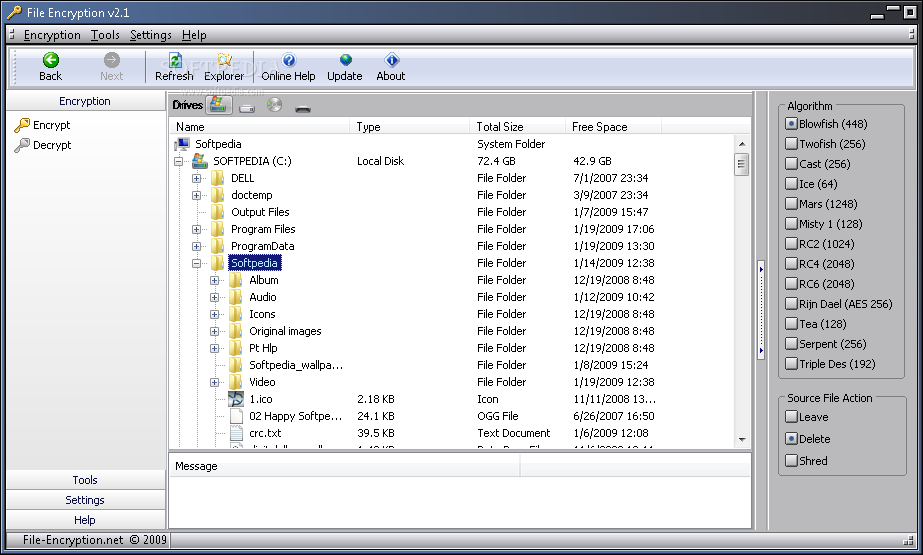Click the greyed Next arrow icon
The height and width of the screenshot is (555, 923).
(x=111, y=59)
